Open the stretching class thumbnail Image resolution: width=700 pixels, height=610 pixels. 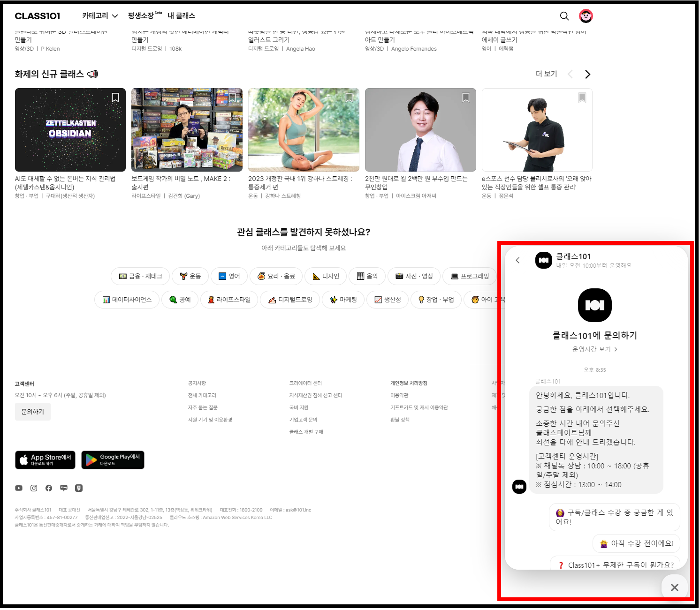click(x=304, y=130)
